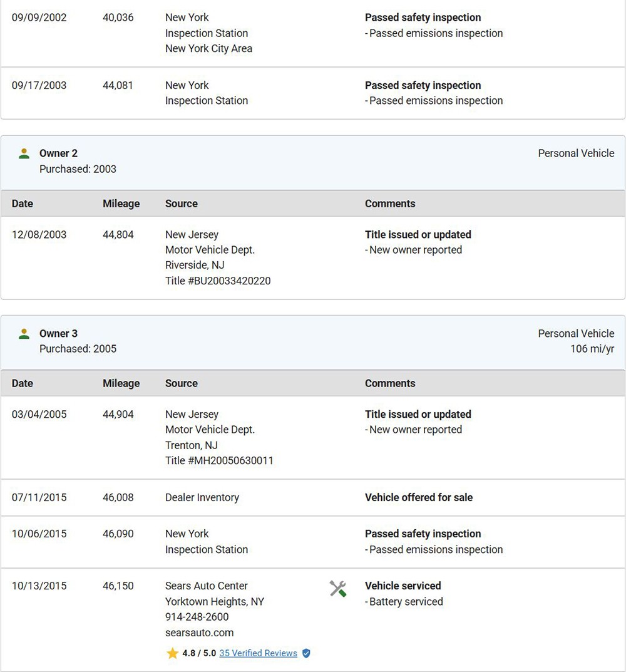Click the Sears phone number 914-248-2600
This screenshot has height=672, width=626.
(x=197, y=617)
